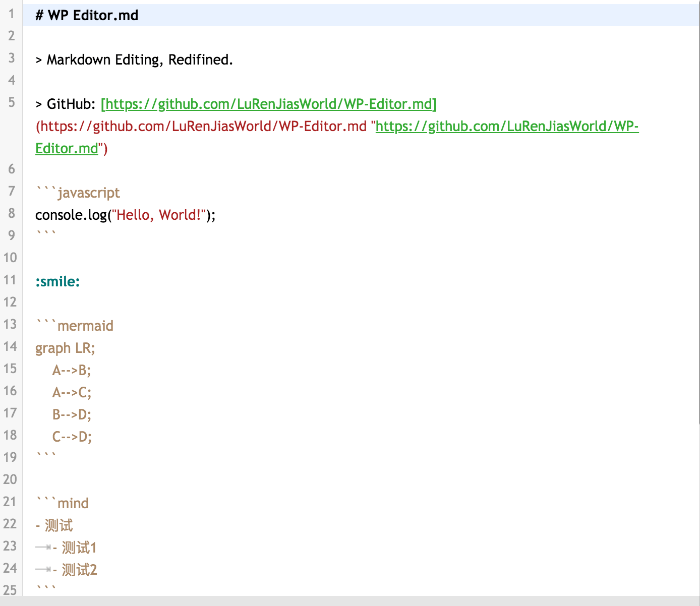Screen dimensions: 700x606
Task: Click the ":smile:" emoji shortcode
Action: [57, 281]
